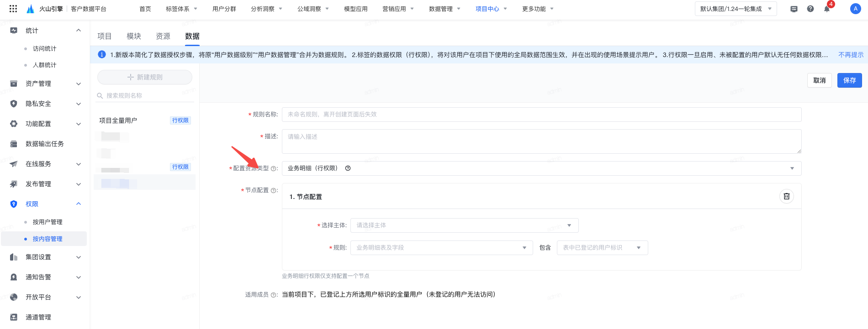
Task: Click the 规则名称 input field
Action: (x=541, y=115)
